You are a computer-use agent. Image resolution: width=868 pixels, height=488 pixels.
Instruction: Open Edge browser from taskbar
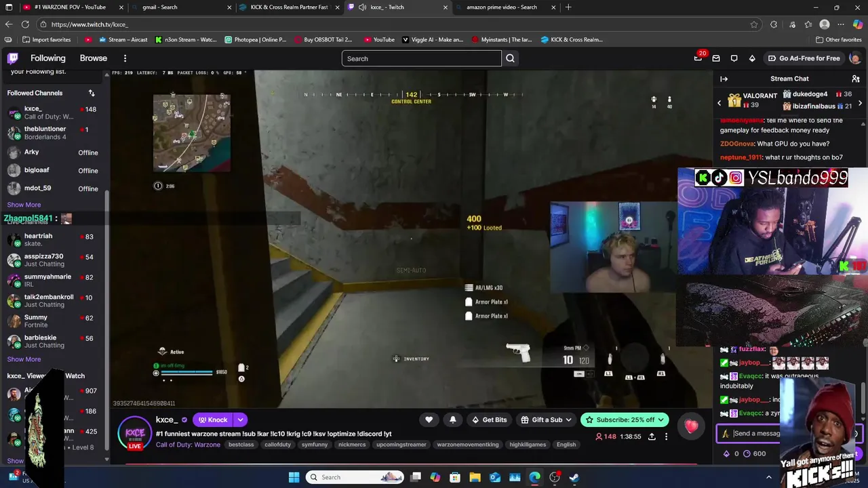pyautogui.click(x=534, y=477)
